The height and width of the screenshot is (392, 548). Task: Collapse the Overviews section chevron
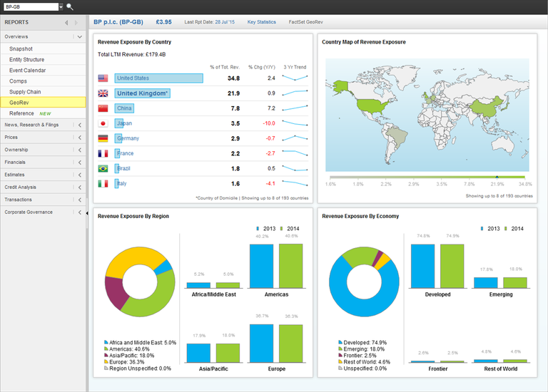pyautogui.click(x=80, y=36)
